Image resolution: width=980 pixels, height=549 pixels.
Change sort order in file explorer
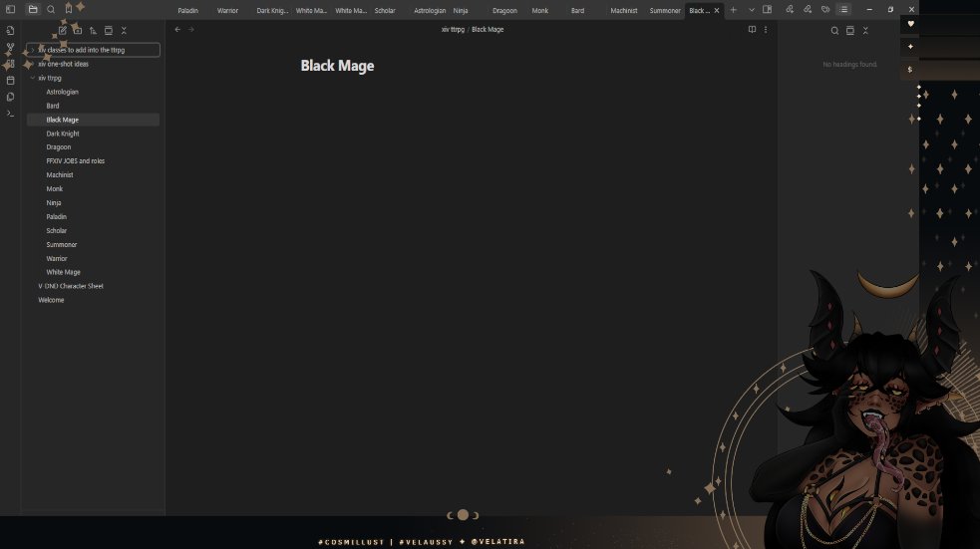pyautogui.click(x=93, y=30)
